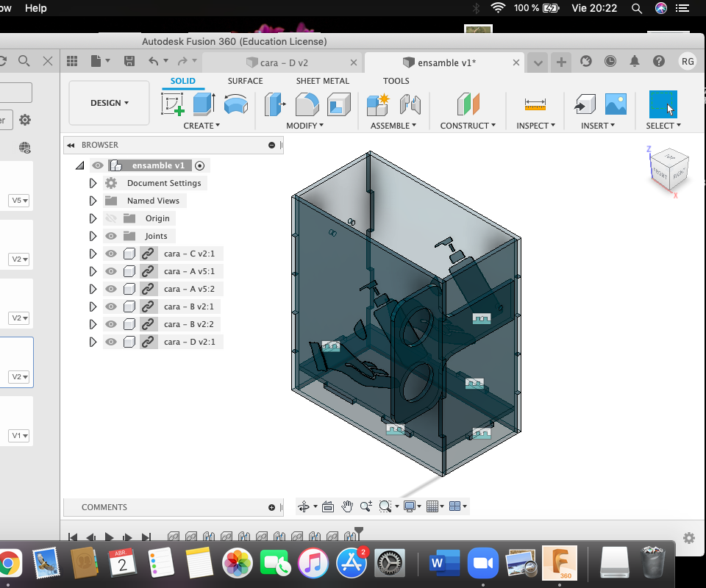Redo the last action
The height and width of the screenshot is (588, 706).
[182, 61]
